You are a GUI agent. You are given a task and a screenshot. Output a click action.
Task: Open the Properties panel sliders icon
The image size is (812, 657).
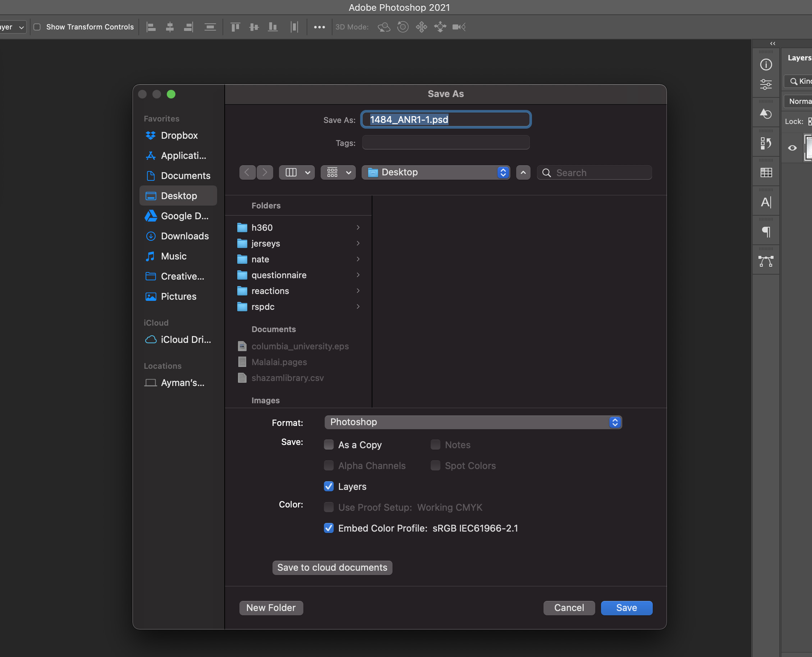click(766, 84)
